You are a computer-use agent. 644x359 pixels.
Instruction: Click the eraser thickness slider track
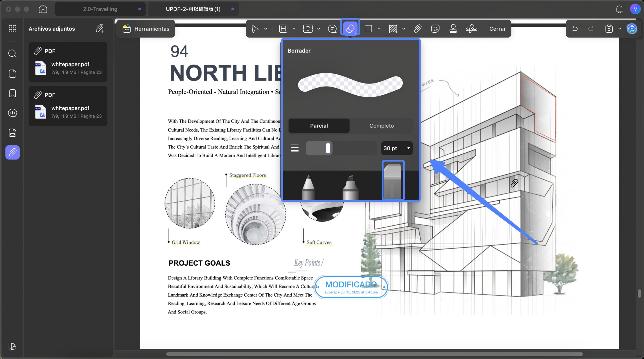click(x=341, y=148)
